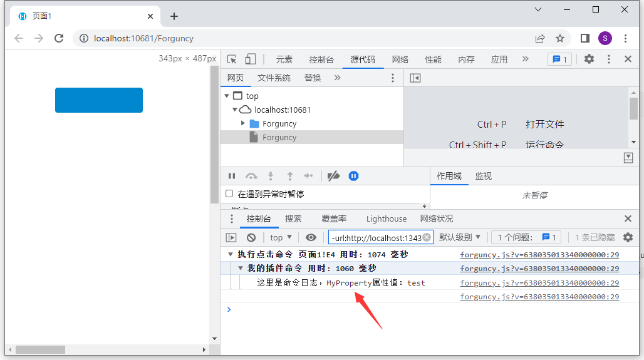Image resolution: width=644 pixels, height=360 pixels.
Task: Open the 默认级别 log level dropdown
Action: (460, 237)
